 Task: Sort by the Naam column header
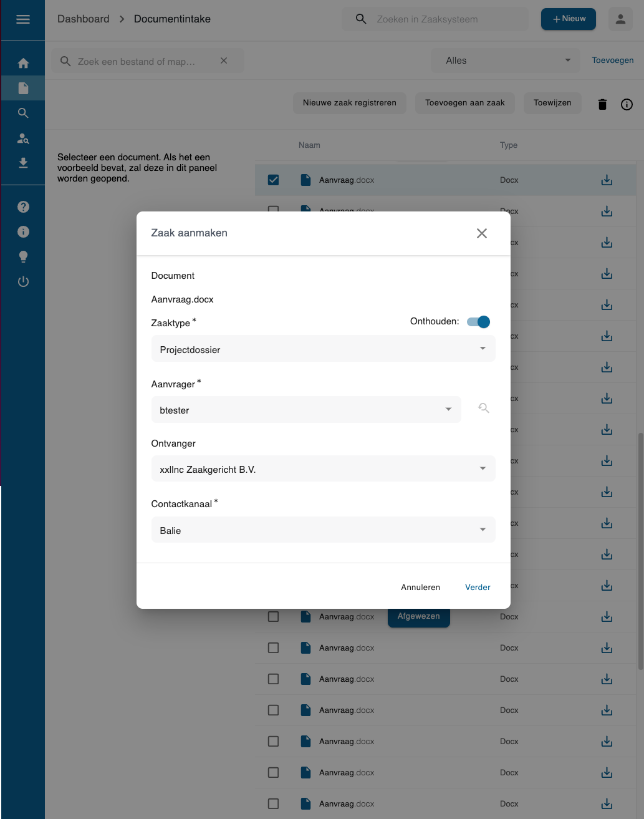pyautogui.click(x=309, y=145)
